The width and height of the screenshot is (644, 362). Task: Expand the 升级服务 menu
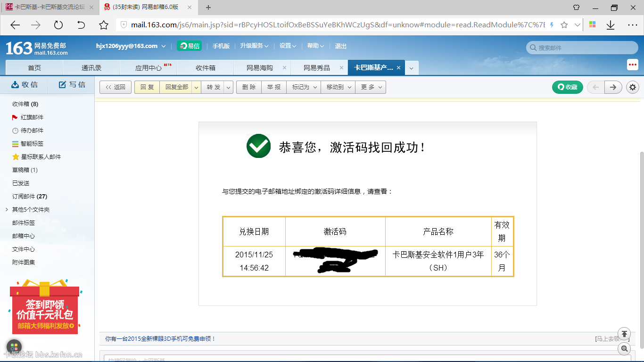point(254,46)
